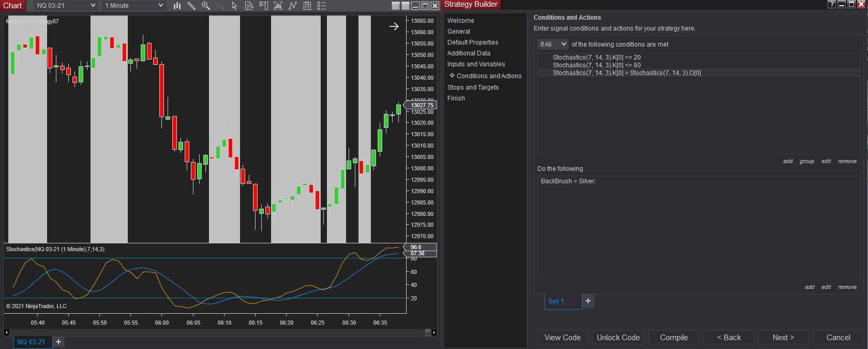Click the Chart window title label
Image resolution: width=868 pixels, height=349 pixels.
[12, 6]
